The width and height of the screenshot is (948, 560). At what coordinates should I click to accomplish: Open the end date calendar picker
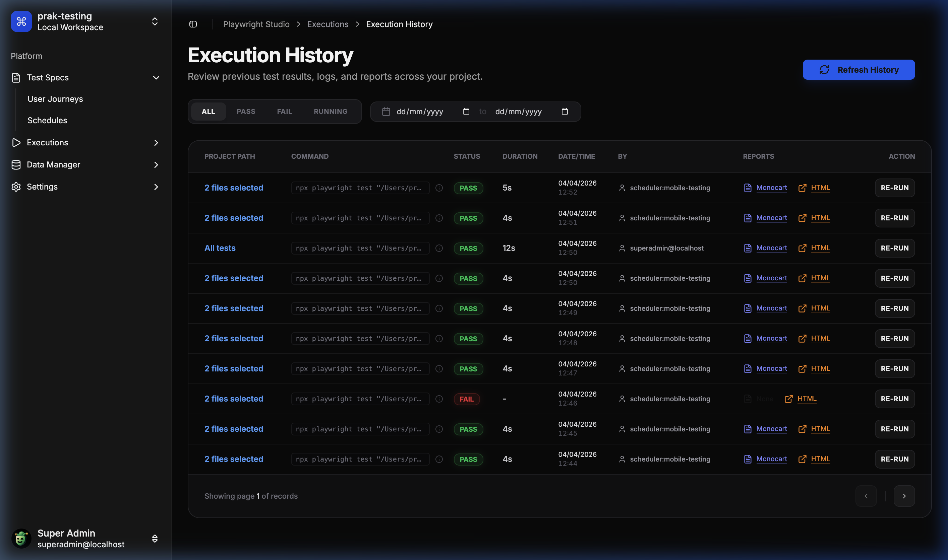tap(565, 112)
